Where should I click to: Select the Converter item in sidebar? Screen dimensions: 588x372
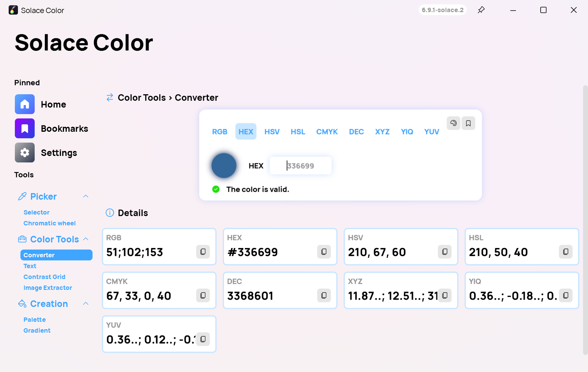[56, 255]
